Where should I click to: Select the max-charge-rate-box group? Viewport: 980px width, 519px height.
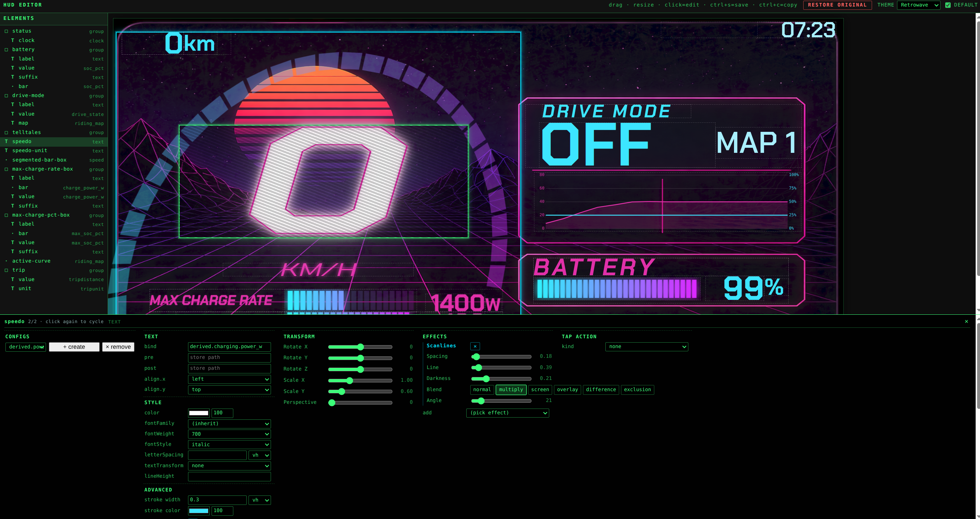54,169
